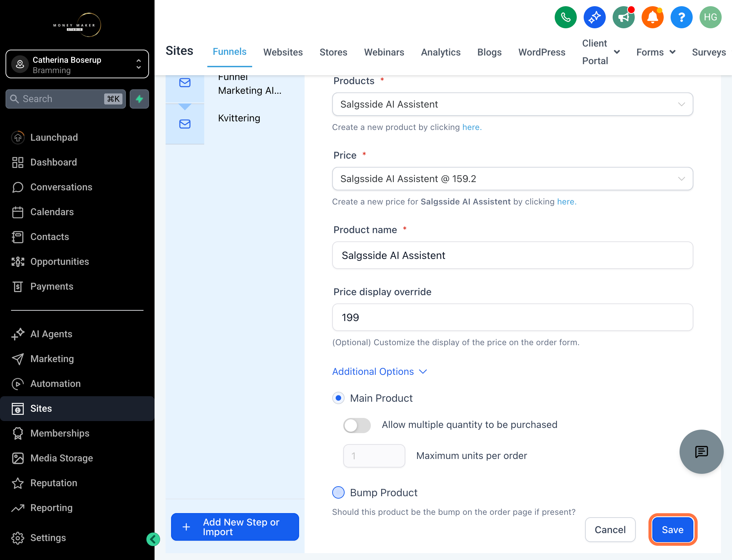Click Add New Step or Import
The height and width of the screenshot is (560, 732).
[235, 527]
